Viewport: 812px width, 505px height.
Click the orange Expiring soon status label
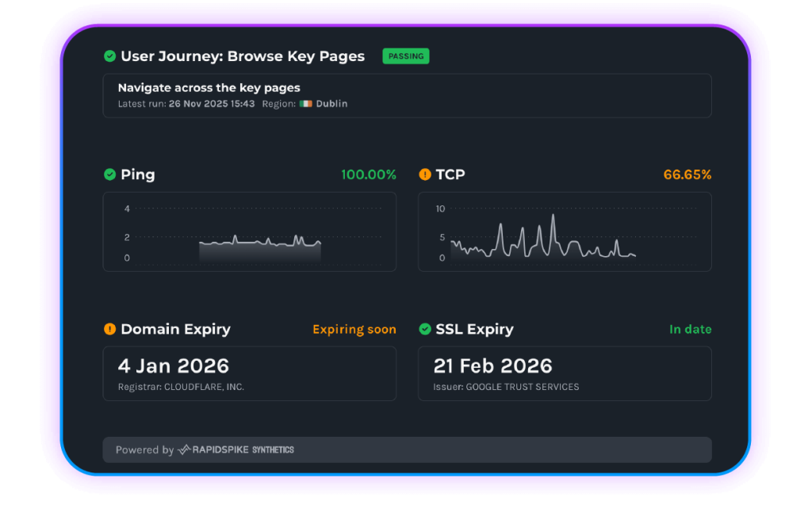coord(354,329)
